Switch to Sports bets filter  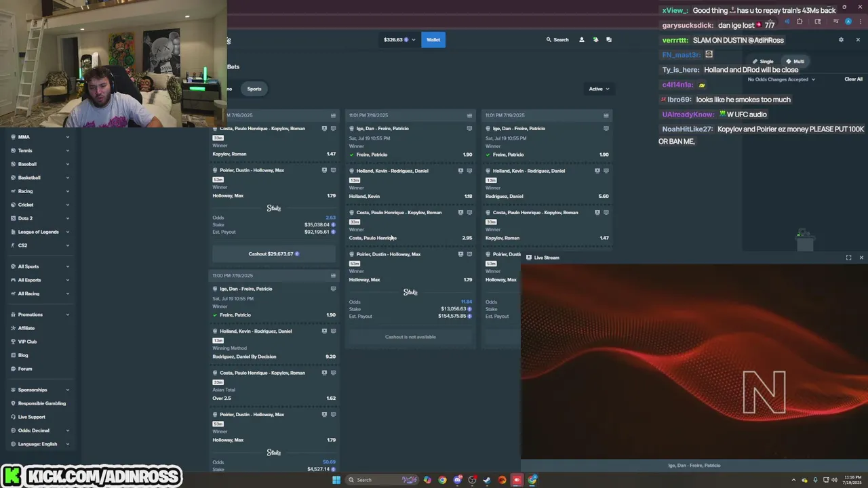tap(254, 89)
